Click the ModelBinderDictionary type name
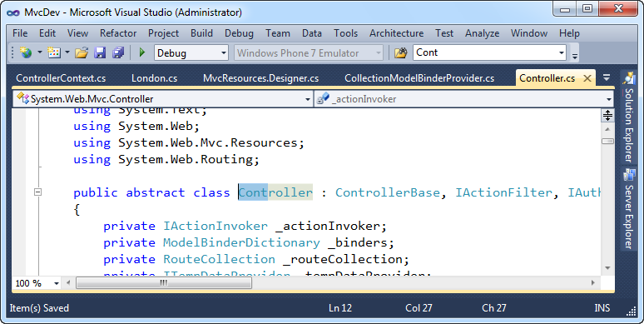The height and width of the screenshot is (324, 644). pyautogui.click(x=241, y=242)
